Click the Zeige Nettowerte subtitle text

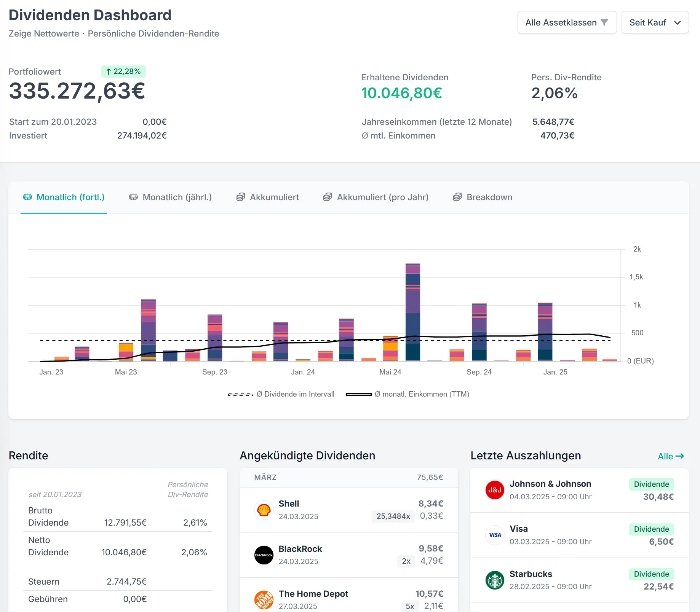(x=44, y=33)
